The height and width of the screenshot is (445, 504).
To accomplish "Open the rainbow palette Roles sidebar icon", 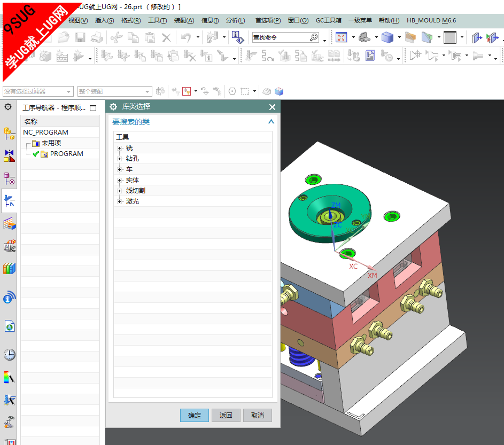I will (x=9, y=377).
